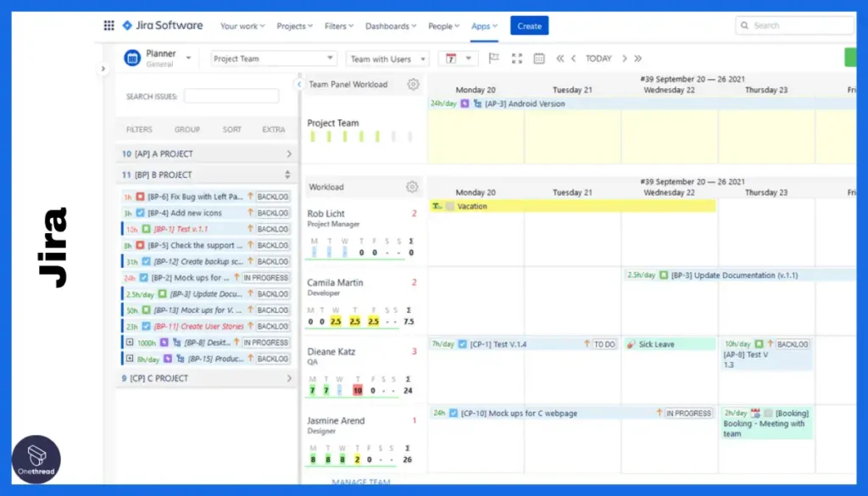Open Team Panel Workload settings gear
The image size is (868, 496).
(413, 84)
